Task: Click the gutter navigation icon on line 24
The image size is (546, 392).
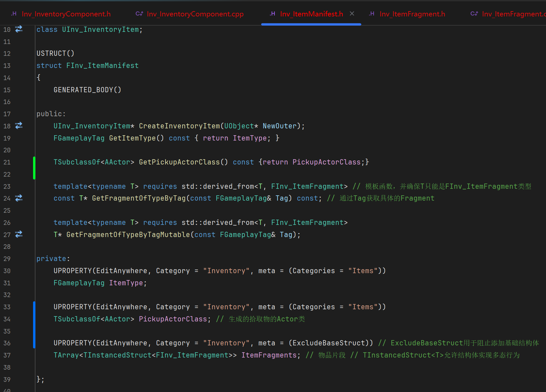Action: coord(19,198)
